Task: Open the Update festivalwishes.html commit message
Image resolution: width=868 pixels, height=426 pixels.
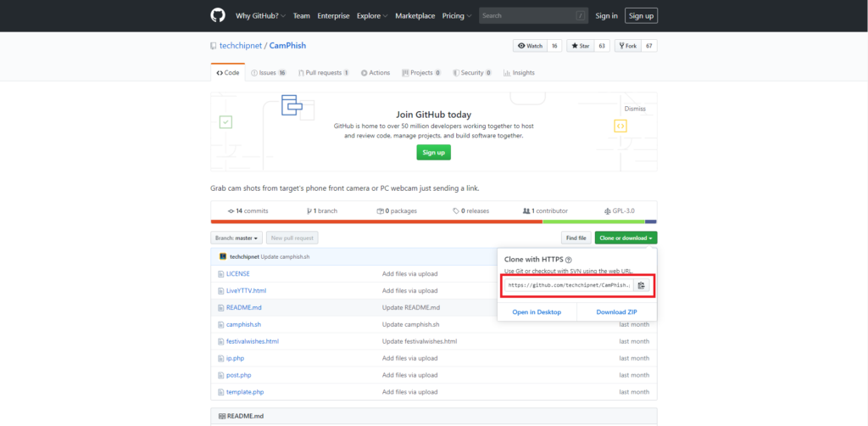Action: point(420,341)
